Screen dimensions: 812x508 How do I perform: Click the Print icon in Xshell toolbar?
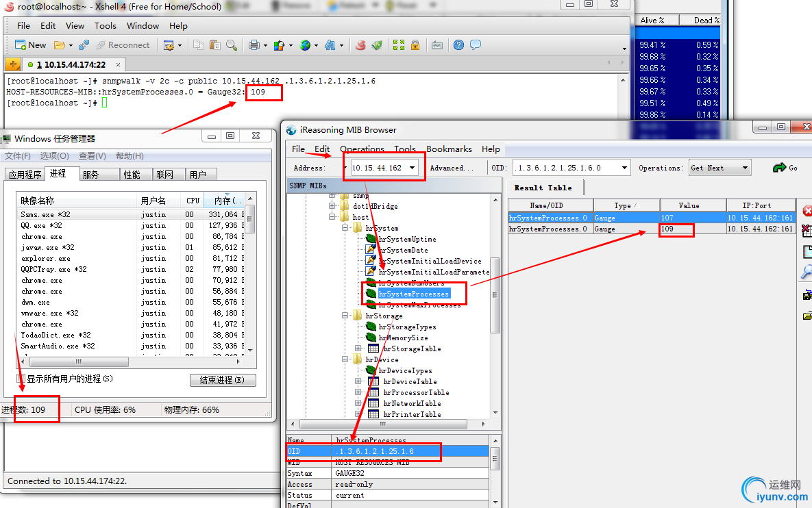pyautogui.click(x=254, y=45)
